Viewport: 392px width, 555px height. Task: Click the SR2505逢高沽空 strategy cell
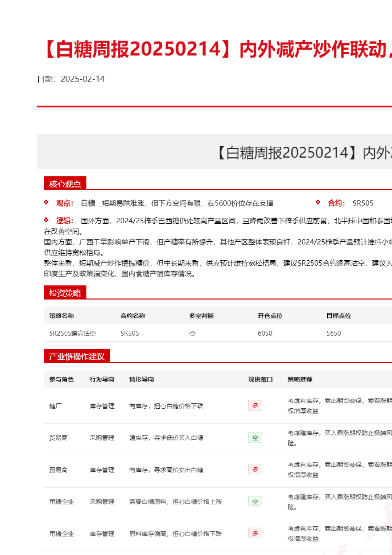[72, 333]
